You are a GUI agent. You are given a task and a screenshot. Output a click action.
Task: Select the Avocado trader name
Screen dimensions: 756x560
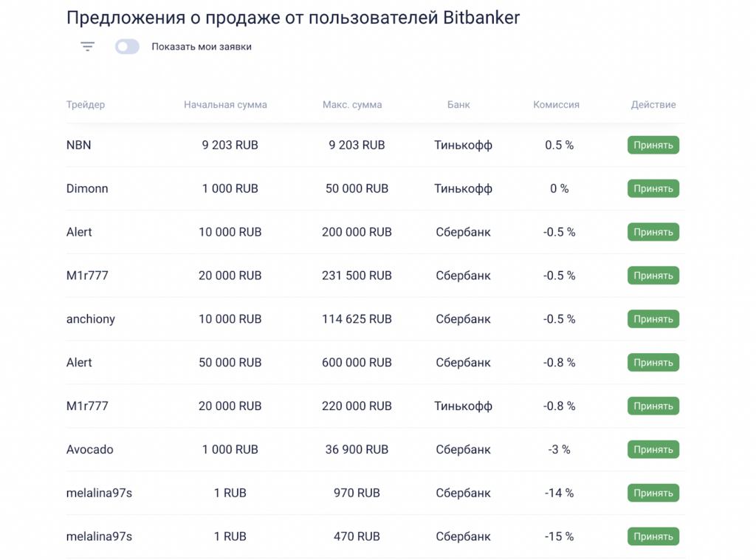click(89, 449)
